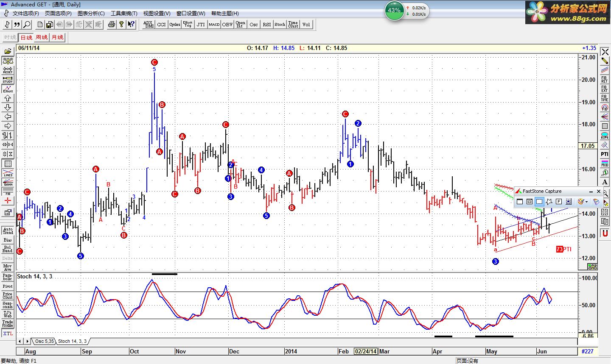Toggle Price Clust study

8,296
